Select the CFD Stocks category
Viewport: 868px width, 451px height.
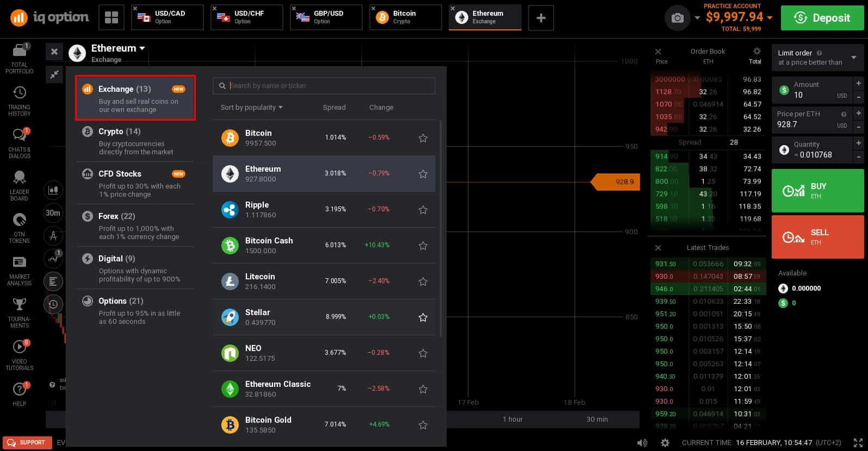pos(135,183)
